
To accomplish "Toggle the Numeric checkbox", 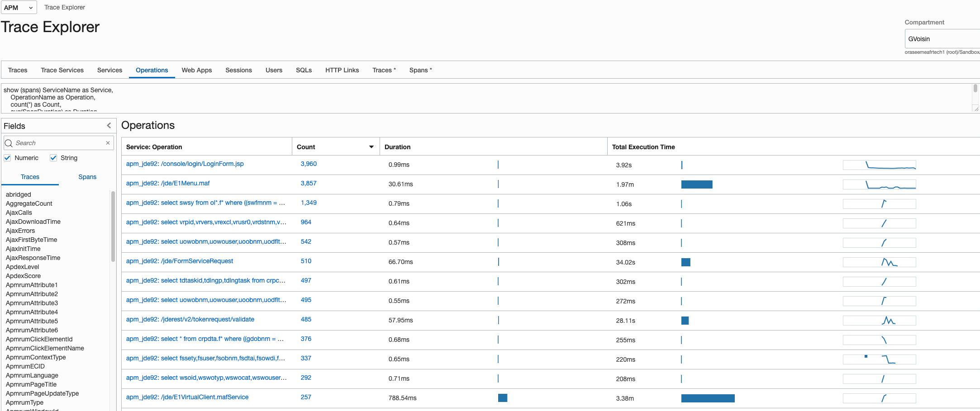I will click(7, 158).
